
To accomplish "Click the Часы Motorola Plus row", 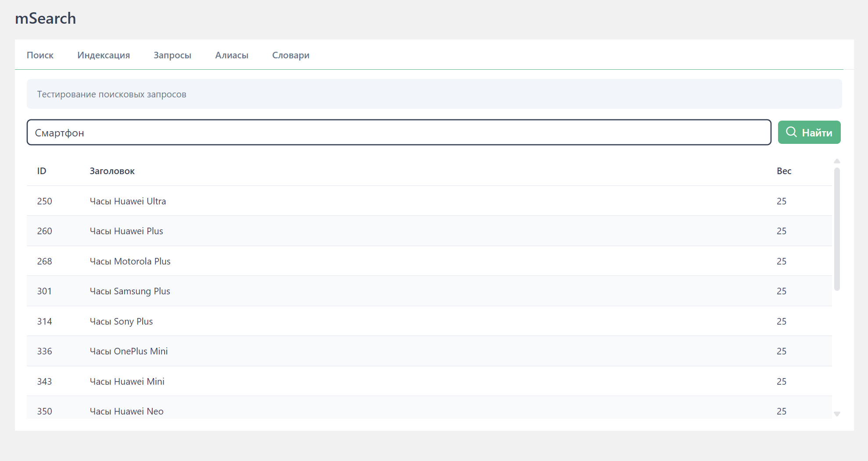I will point(130,261).
